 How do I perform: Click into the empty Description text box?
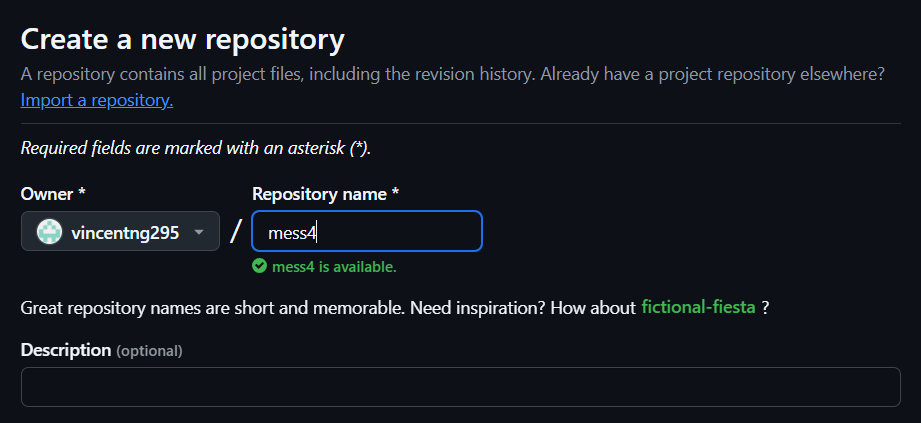click(460, 387)
